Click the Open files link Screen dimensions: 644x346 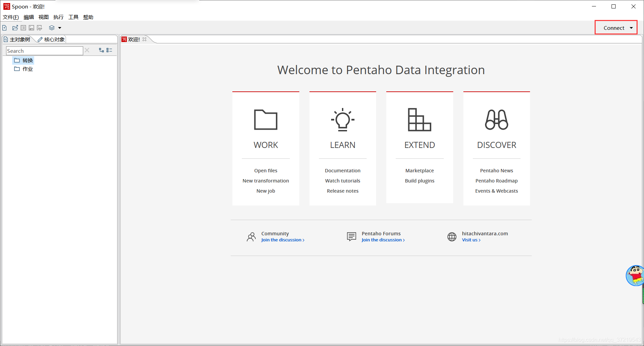point(266,171)
